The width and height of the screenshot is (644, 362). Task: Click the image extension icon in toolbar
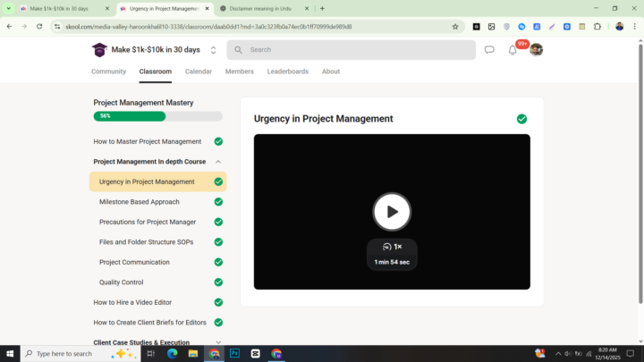click(x=492, y=27)
